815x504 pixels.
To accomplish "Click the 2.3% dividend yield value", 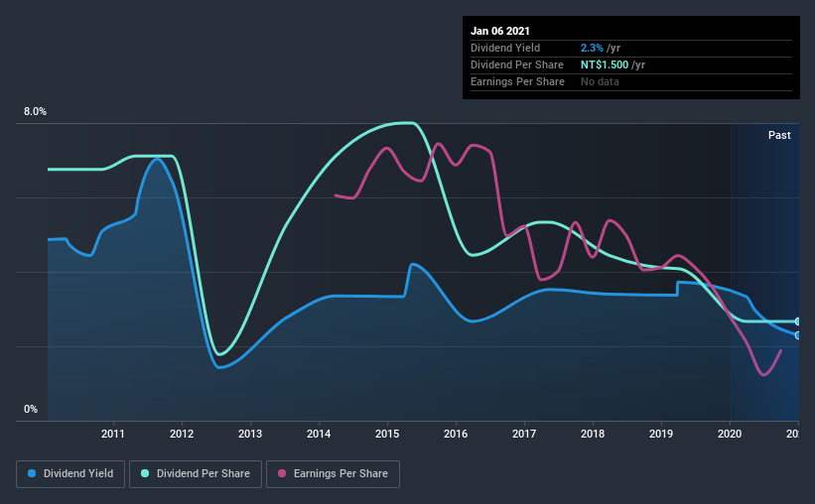I will 592,48.
